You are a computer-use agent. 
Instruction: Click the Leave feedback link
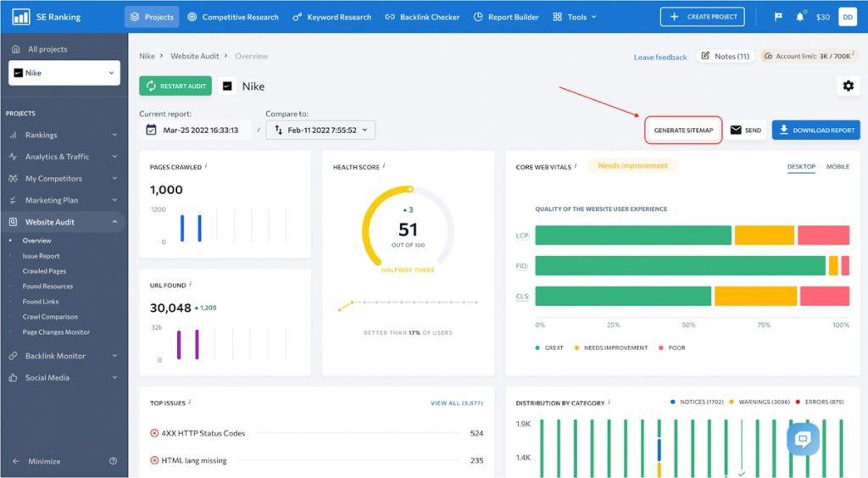[x=659, y=57]
